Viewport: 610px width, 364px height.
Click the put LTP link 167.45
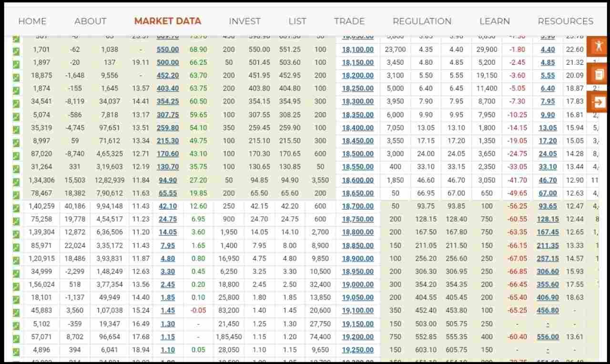point(548,233)
